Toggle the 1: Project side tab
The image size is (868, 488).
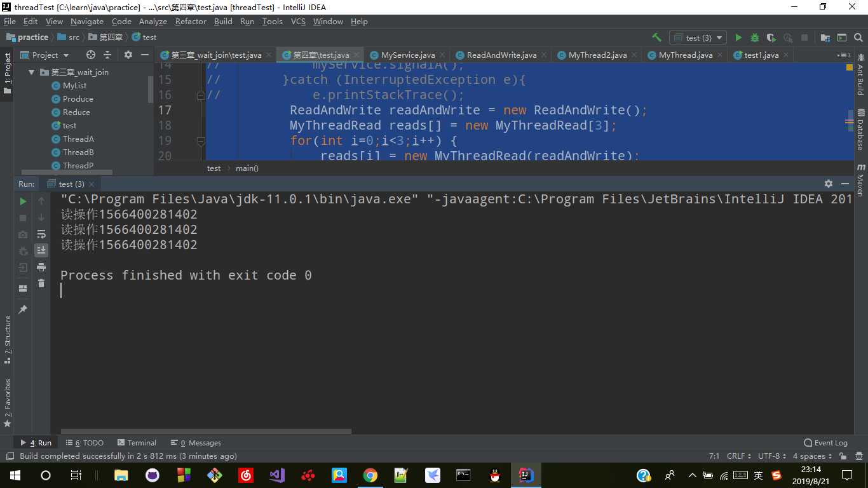pyautogui.click(x=7, y=73)
